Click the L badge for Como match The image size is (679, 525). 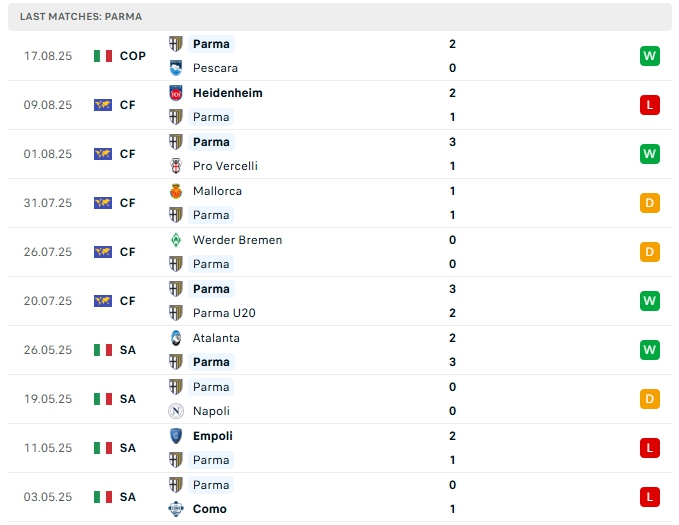coord(650,497)
